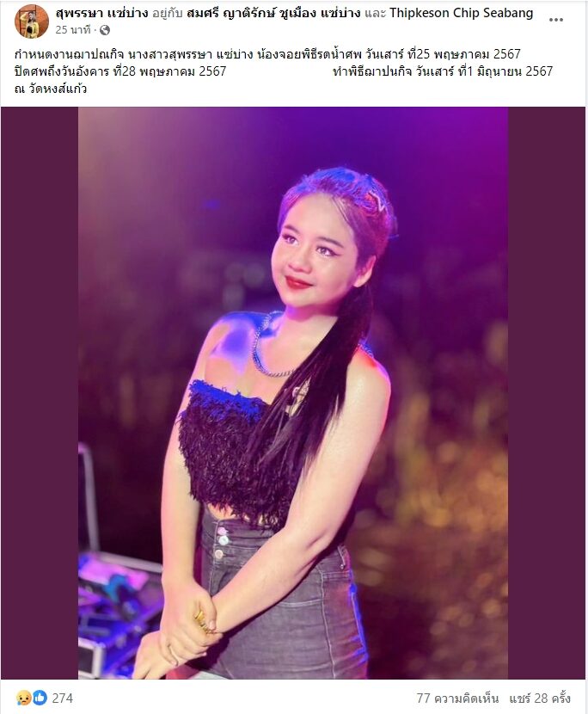Show the 77 ความคิดเห็น comments
The image size is (588, 714).
tap(457, 698)
